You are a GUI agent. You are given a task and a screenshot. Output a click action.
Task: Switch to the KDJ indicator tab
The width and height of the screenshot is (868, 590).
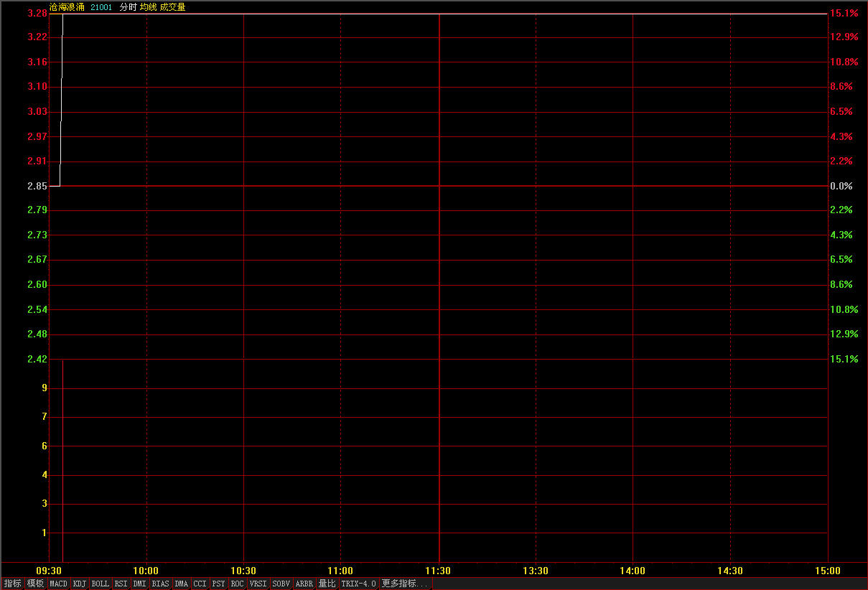[80, 584]
